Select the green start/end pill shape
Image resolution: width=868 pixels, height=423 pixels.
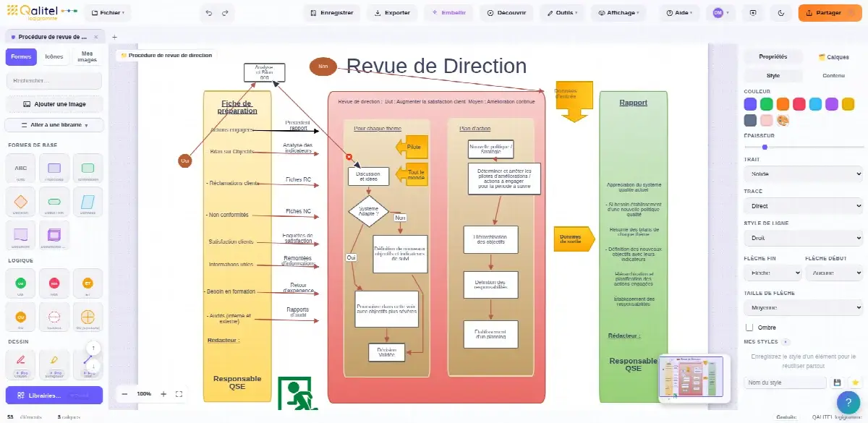[x=54, y=203]
